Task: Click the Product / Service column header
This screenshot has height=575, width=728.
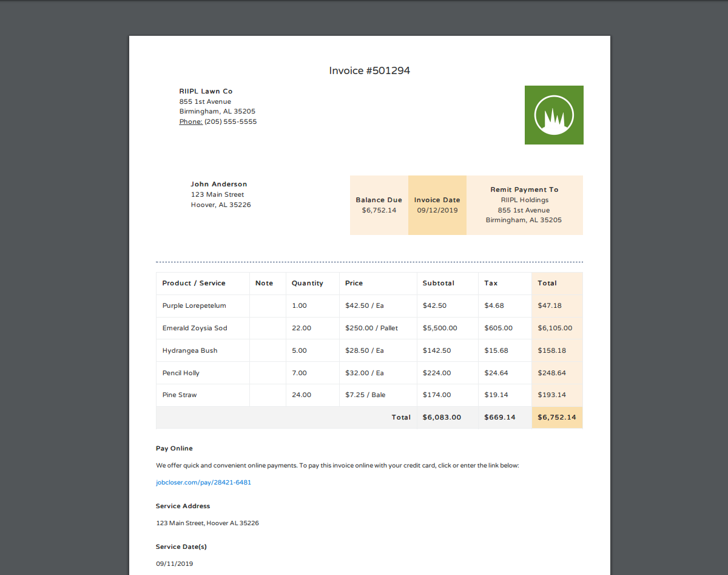Action: coord(193,283)
